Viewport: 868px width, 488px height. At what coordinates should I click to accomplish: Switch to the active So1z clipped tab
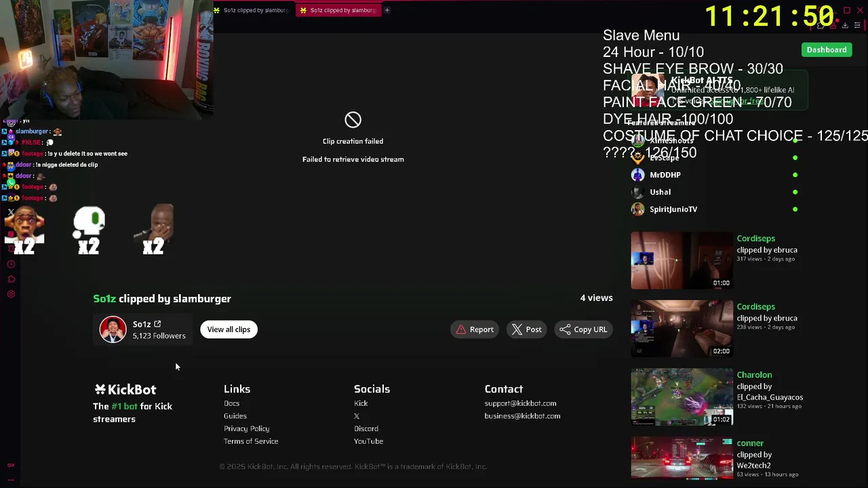[x=338, y=10]
